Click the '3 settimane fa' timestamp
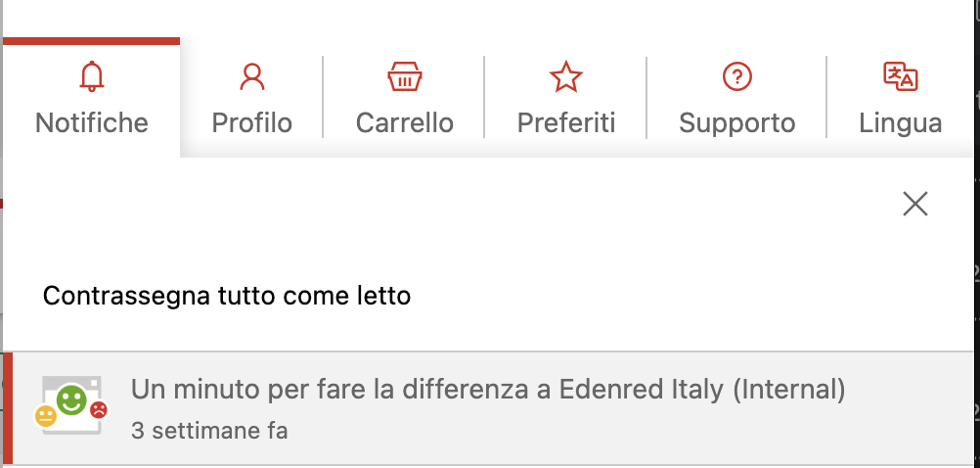 coord(209,431)
